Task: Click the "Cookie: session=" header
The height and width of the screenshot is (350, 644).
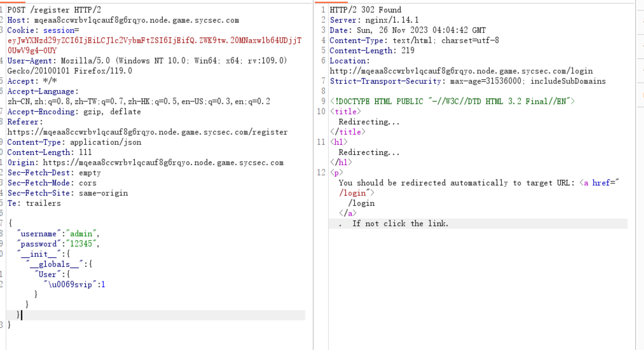Action: [x=43, y=30]
